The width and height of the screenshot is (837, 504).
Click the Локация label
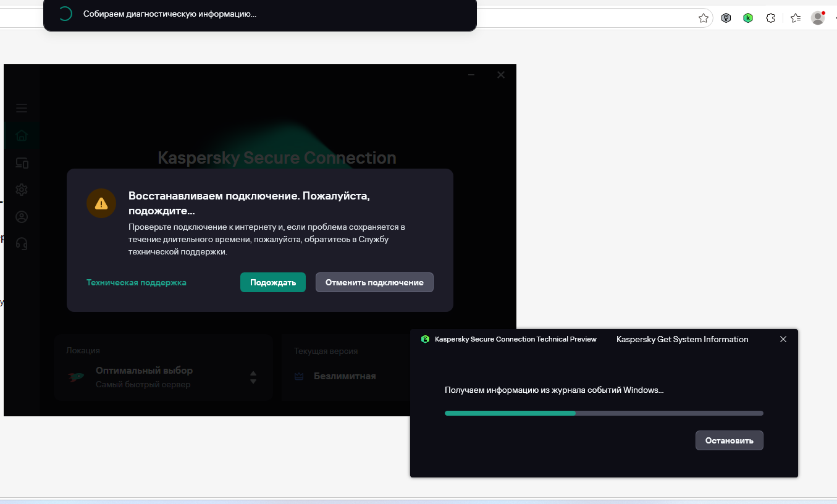[x=83, y=350]
